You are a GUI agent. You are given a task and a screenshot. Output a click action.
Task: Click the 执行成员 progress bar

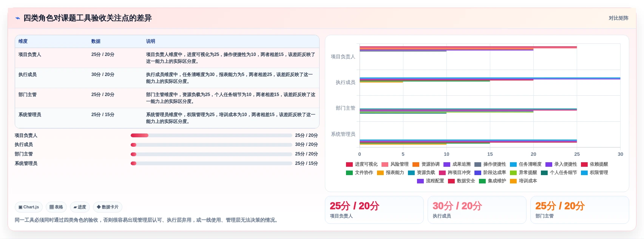212,145
